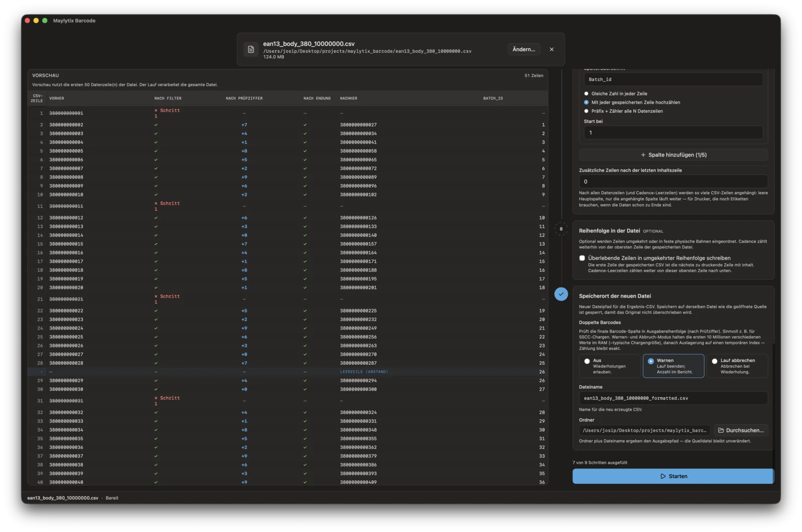This screenshot has height=532, width=802.
Task: Click the +8 check digit in row 380000000005
Action: coord(244,151)
